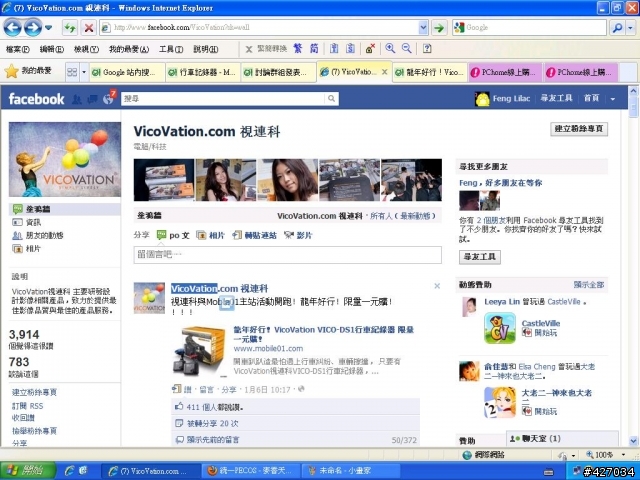Open the first product box photo thumbnail
Screen dimensions: 640x480
tap(164, 180)
